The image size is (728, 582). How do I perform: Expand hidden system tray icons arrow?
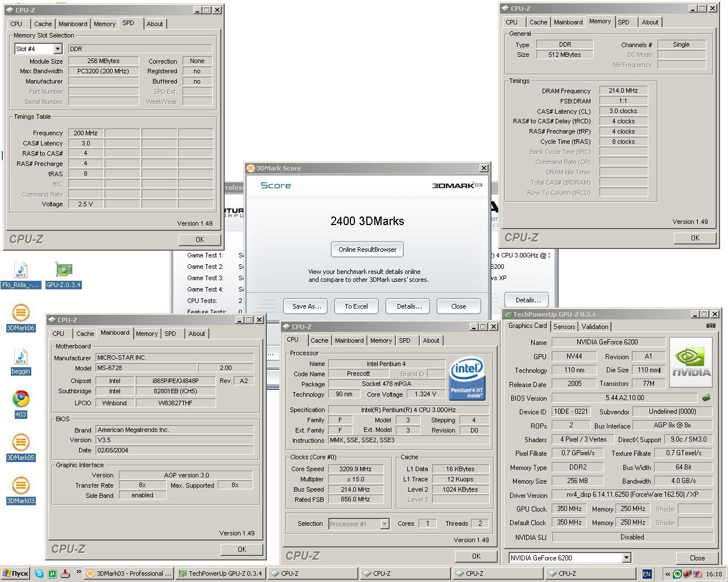[x=668, y=574]
